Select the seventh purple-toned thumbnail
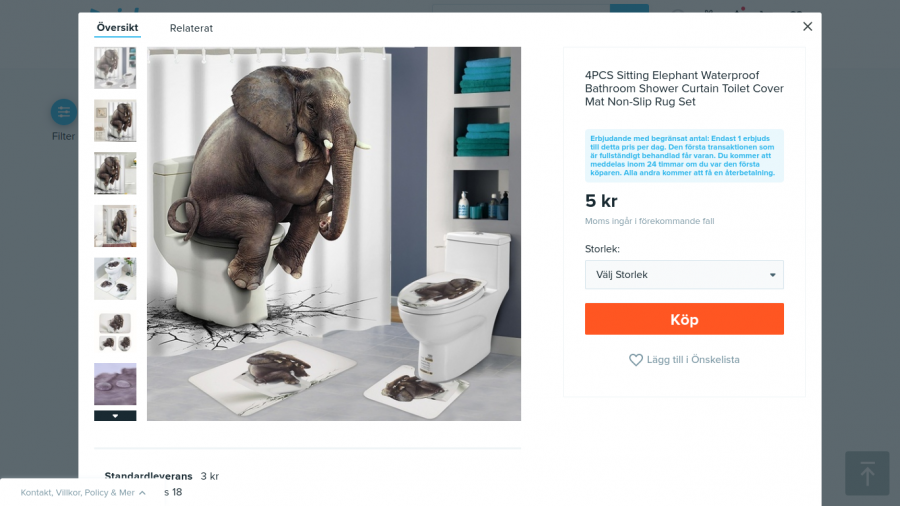The image size is (900, 506). point(115,384)
